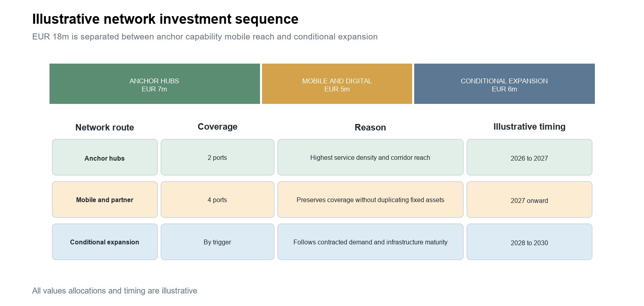Click the 2028 to 2030 timing cell
The image size is (644, 306).
529,242
